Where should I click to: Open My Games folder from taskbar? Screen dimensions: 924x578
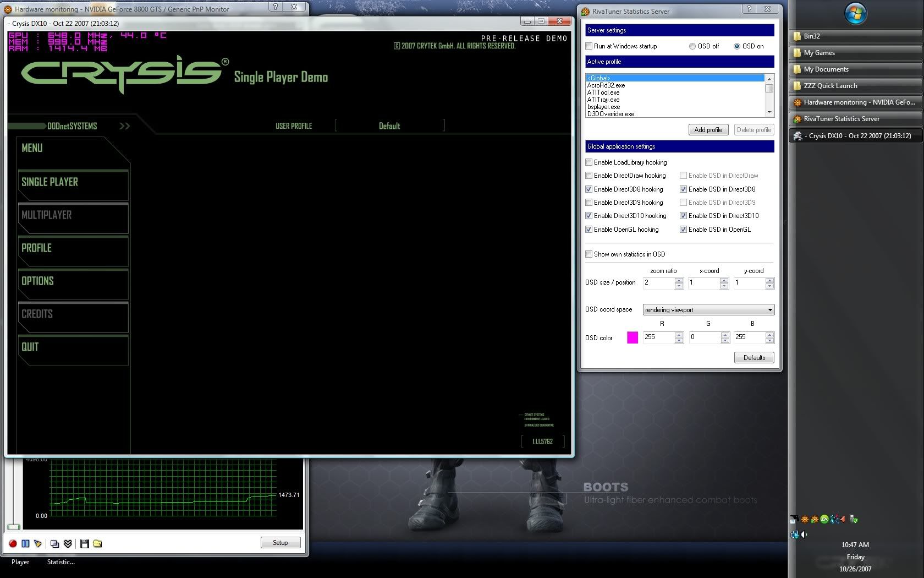[x=855, y=53]
